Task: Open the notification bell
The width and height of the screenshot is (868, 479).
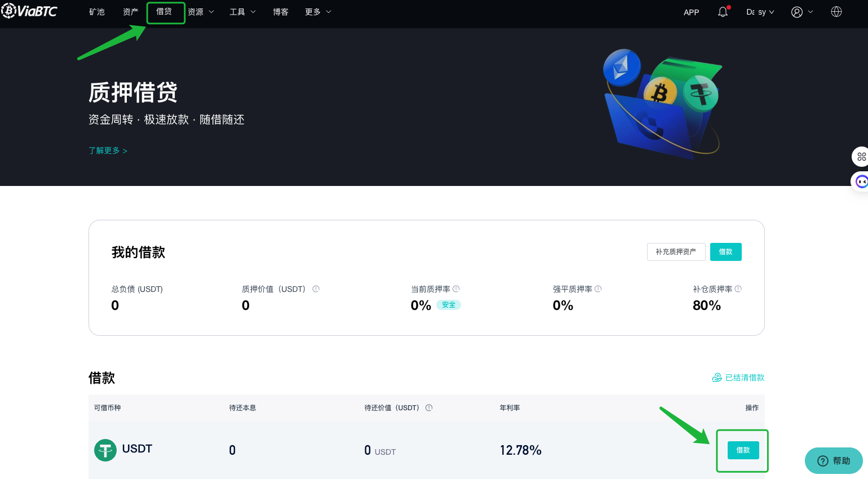Action: pyautogui.click(x=723, y=11)
